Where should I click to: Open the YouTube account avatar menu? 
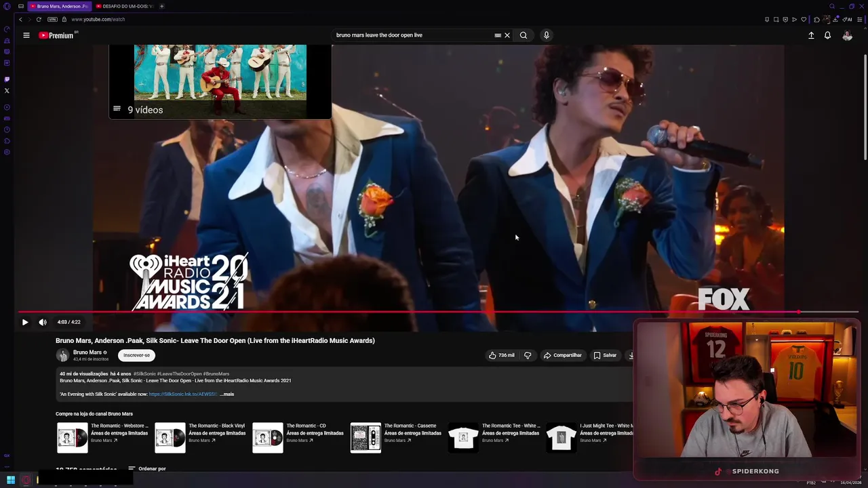(847, 35)
